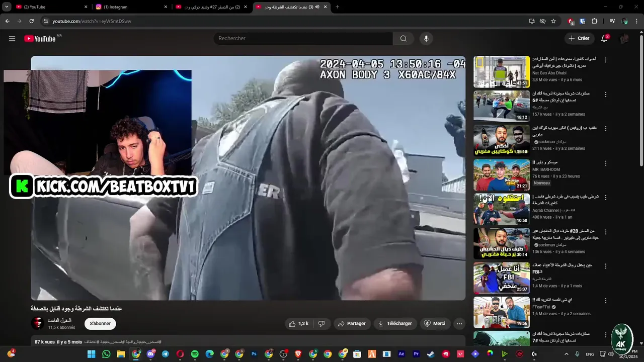
Task: Click the crossed-eye icon in address bar
Action: [x=542, y=21]
